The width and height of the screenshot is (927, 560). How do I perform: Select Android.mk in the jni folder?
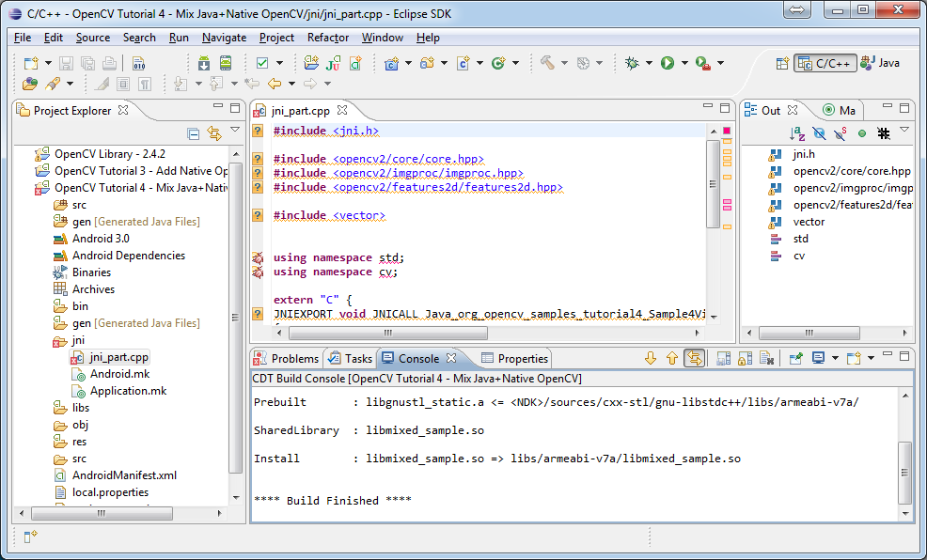(119, 374)
